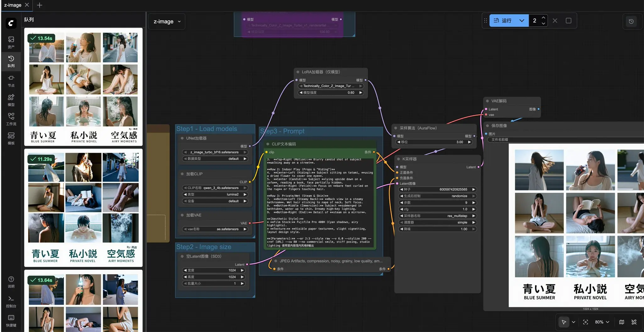
Task: Open the z-image workflow dropdown
Action: [x=167, y=21]
